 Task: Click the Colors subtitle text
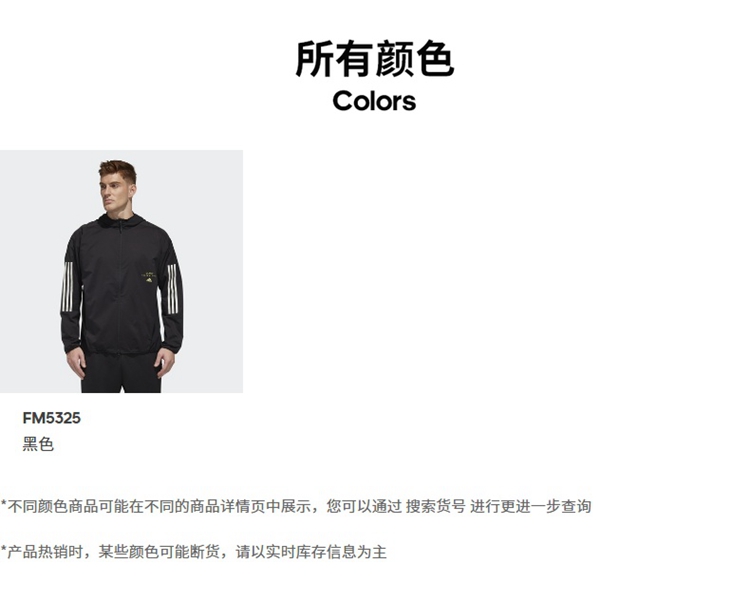tap(374, 101)
